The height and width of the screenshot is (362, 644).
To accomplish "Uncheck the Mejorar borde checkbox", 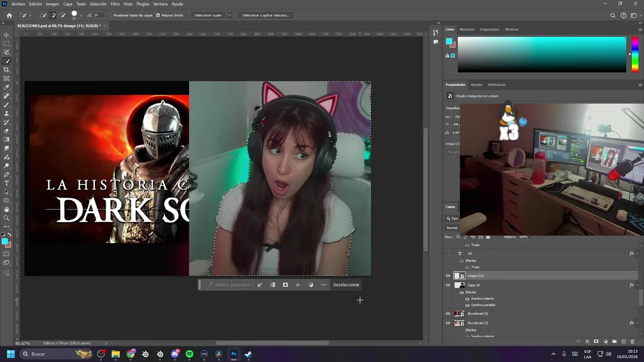I will coord(158,15).
